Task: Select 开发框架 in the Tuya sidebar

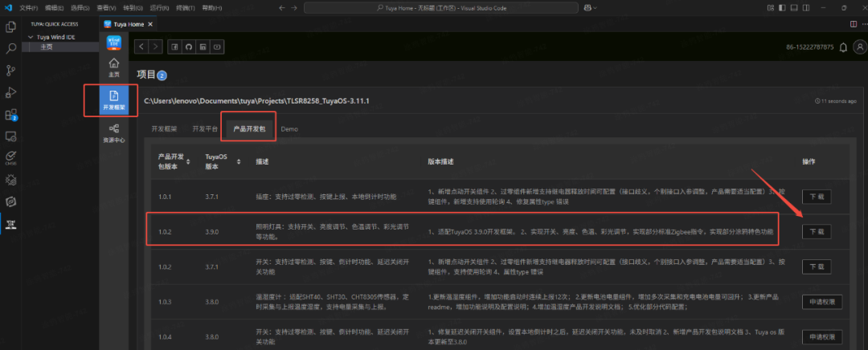Action: (113, 100)
